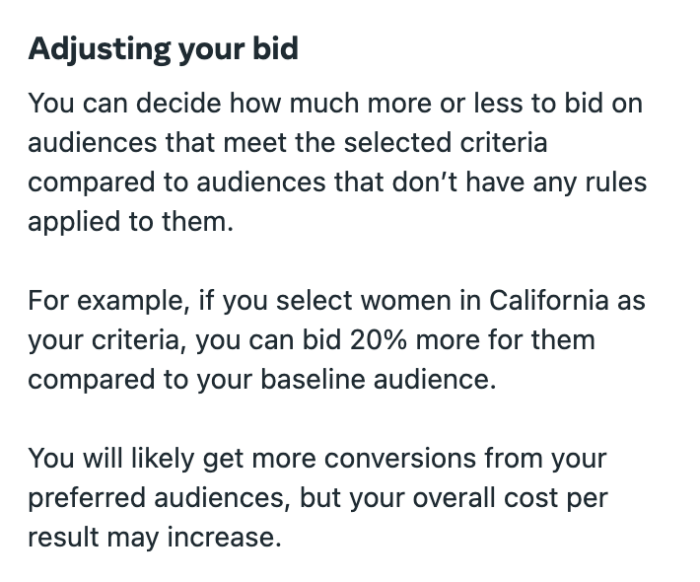The height and width of the screenshot is (582, 700).
Task: Click the phrase "overall cost per"
Action: 510,498
